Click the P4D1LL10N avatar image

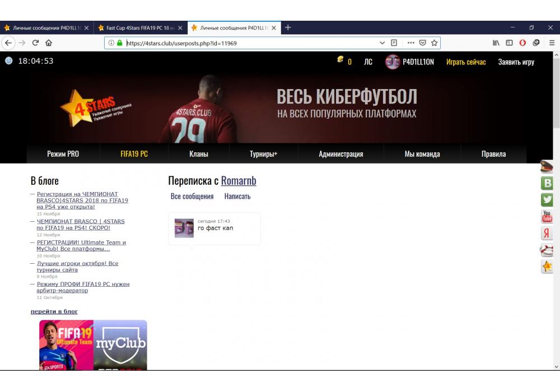pyautogui.click(x=392, y=62)
